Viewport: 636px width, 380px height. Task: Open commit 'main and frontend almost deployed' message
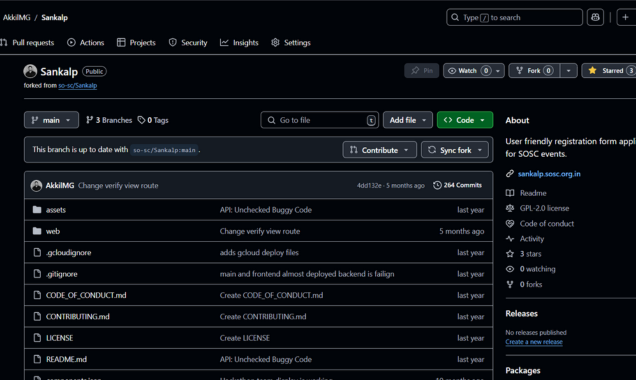[307, 274]
